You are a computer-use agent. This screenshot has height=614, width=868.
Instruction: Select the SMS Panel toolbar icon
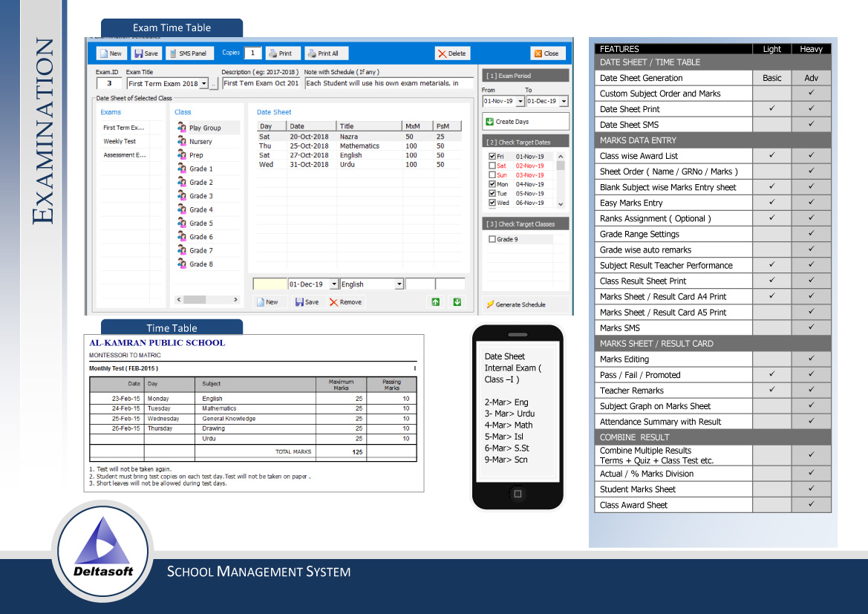(x=189, y=53)
